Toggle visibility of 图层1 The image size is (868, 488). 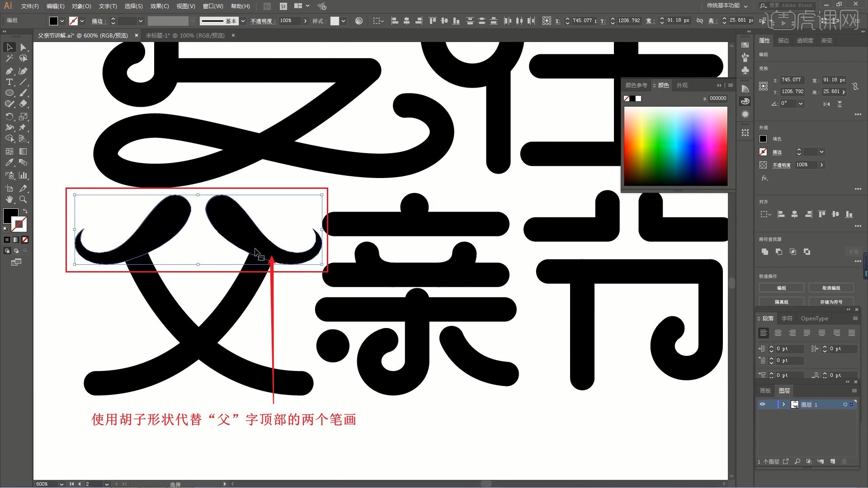pos(762,404)
